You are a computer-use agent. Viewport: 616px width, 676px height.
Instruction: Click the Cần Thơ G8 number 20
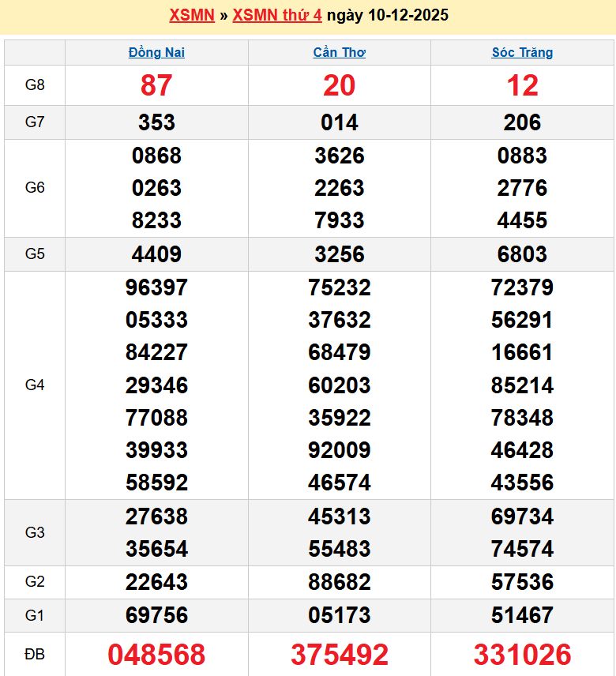click(x=339, y=85)
